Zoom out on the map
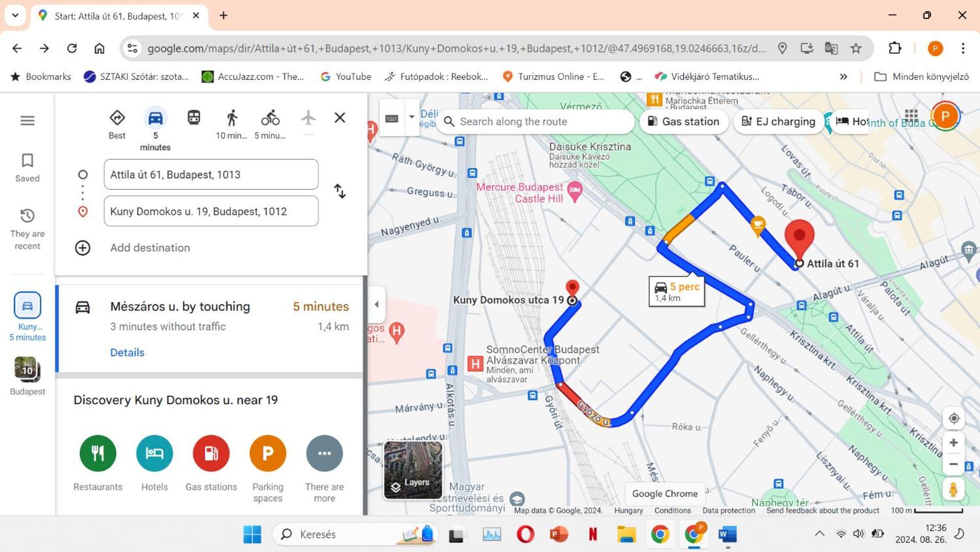Screen dimensions: 980x552 coord(953,465)
